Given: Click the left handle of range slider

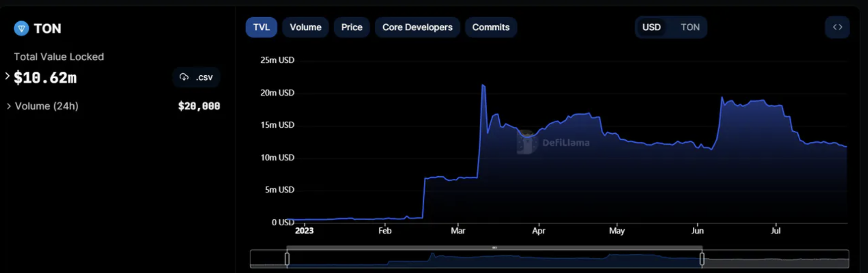Looking at the screenshot, I should 287,259.
